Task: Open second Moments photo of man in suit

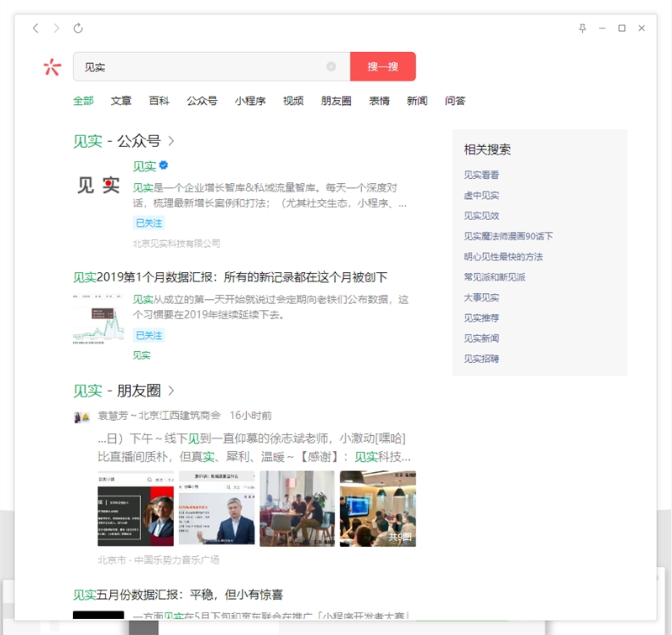Action: pyautogui.click(x=217, y=509)
